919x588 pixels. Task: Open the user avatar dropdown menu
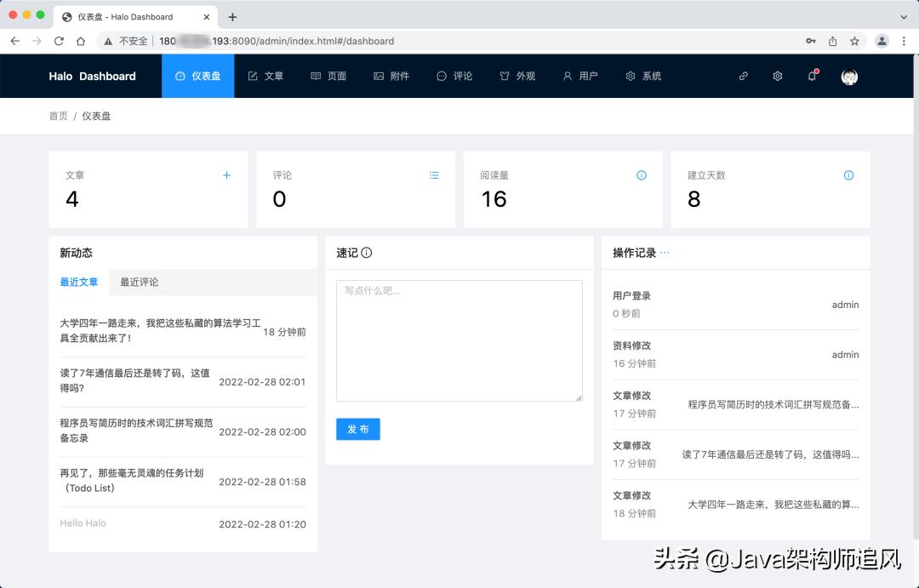tap(848, 76)
